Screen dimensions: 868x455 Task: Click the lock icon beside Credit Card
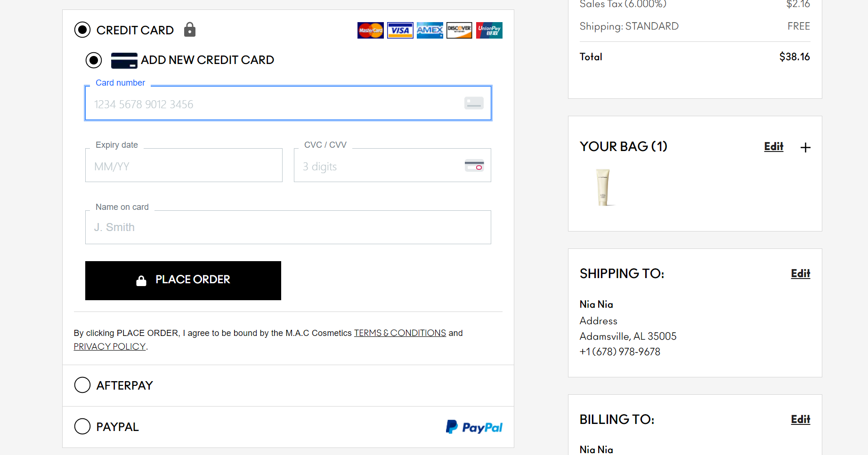[190, 30]
